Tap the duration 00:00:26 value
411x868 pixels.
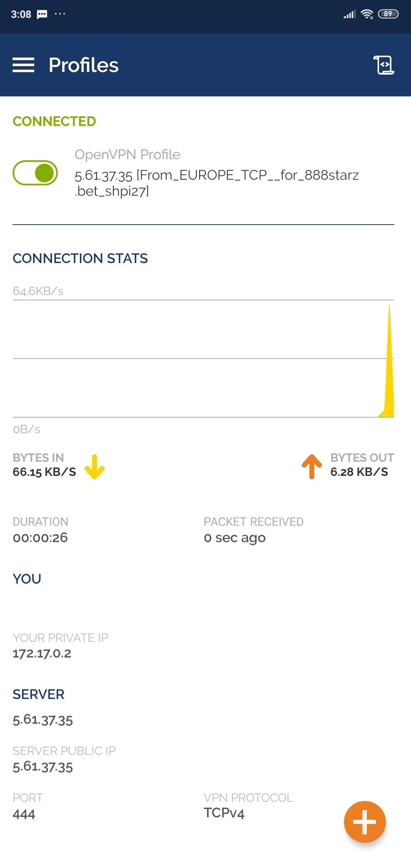(40, 538)
